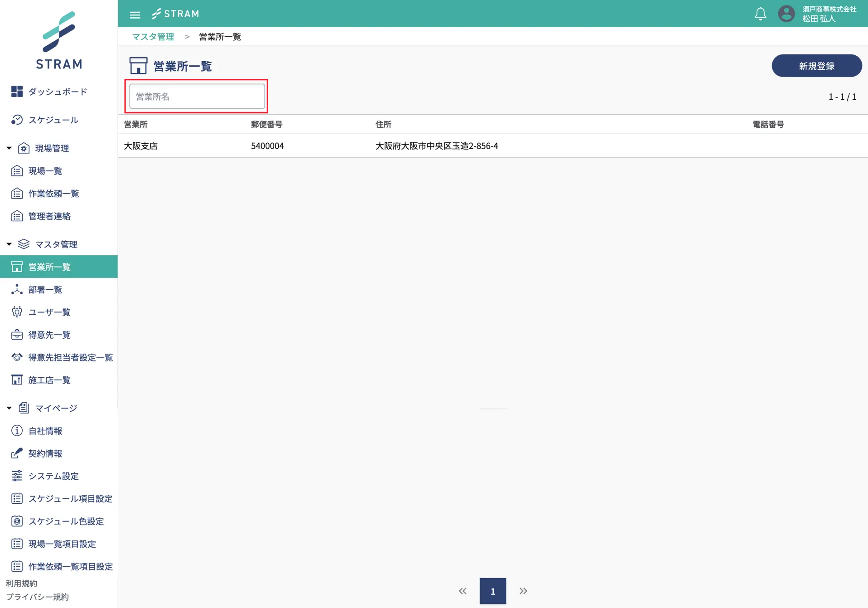Click the department list hierarchy icon
868x608 pixels.
pyautogui.click(x=17, y=289)
